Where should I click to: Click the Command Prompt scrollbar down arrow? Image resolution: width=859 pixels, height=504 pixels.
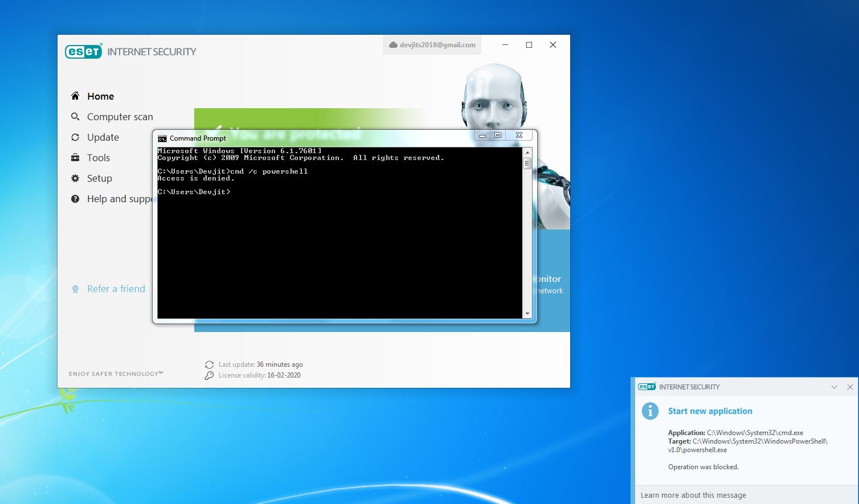527,314
